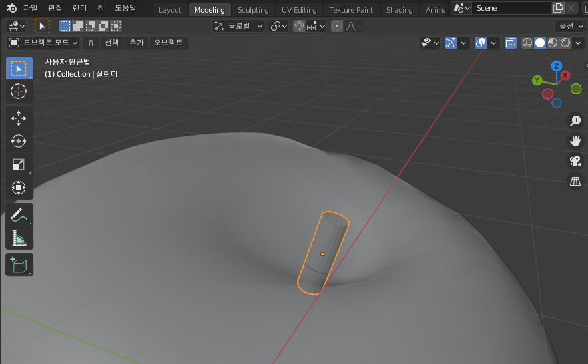
Task: Click the pan view hand icon
Action: (575, 141)
